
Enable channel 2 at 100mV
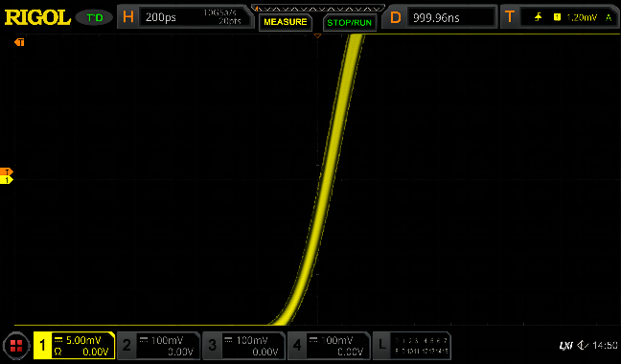coord(159,346)
